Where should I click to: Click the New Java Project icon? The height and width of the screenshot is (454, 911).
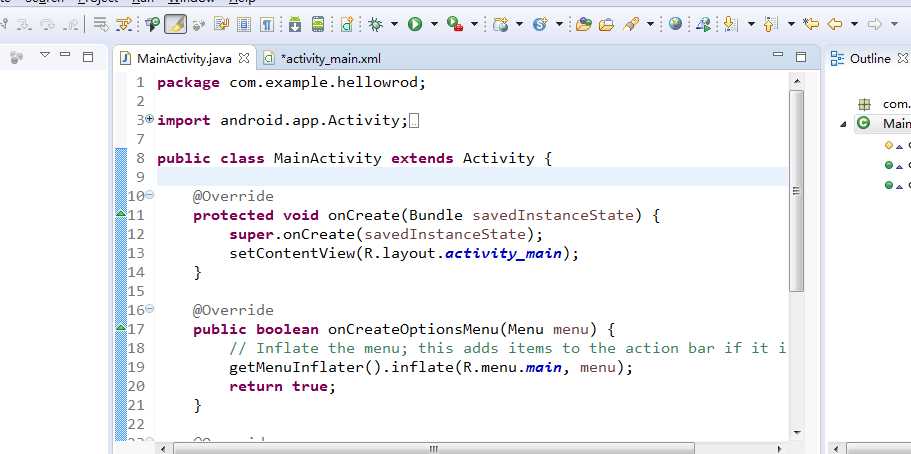pyautogui.click(x=500, y=24)
